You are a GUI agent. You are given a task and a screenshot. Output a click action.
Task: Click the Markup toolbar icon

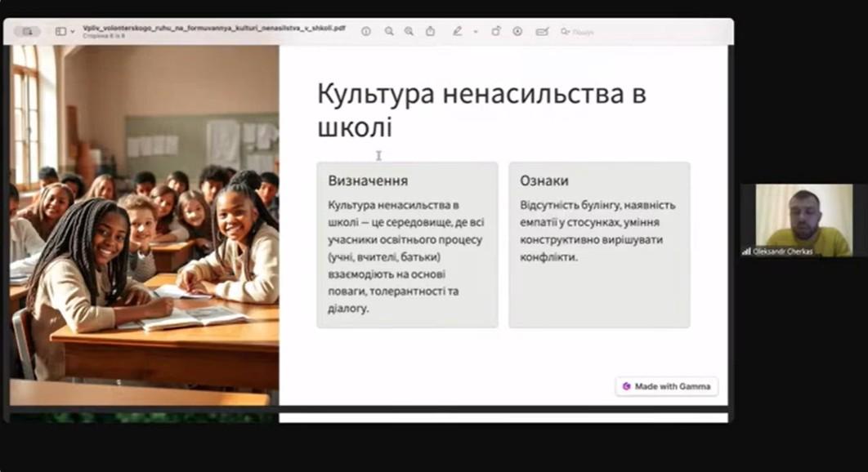[x=517, y=31]
